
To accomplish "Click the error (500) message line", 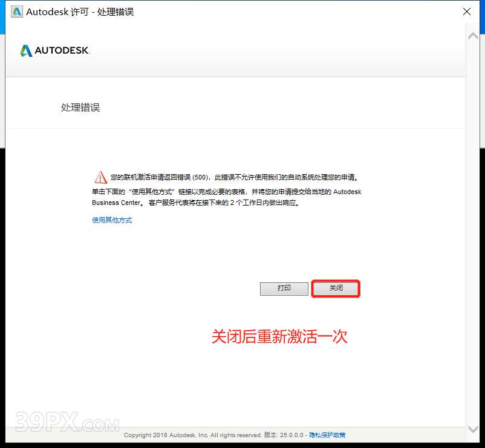I will point(235,177).
